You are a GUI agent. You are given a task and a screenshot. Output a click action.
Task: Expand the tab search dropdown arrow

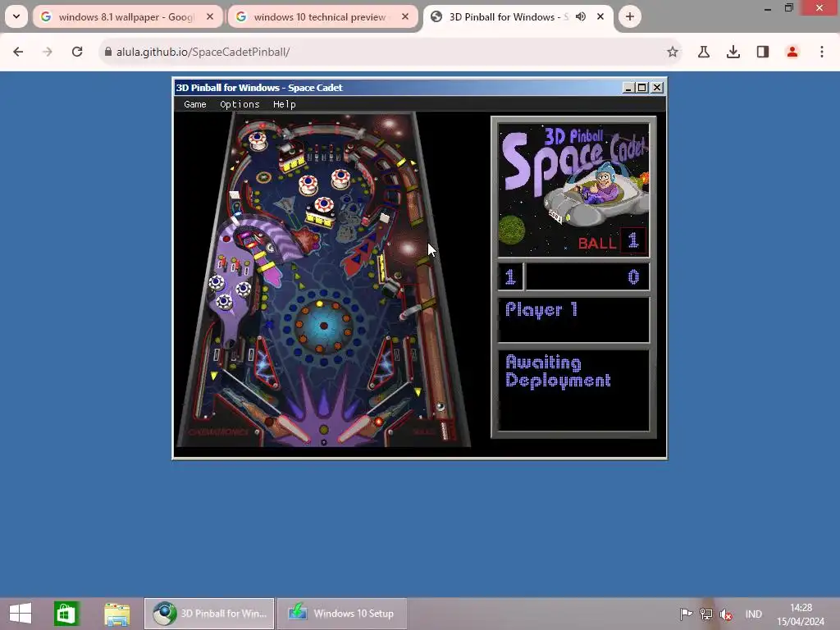(16, 16)
